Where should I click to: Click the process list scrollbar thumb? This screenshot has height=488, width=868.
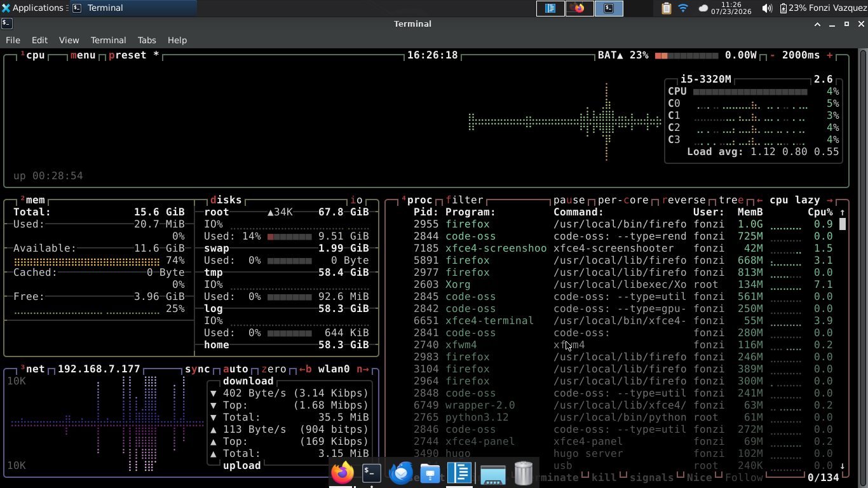pos(843,224)
